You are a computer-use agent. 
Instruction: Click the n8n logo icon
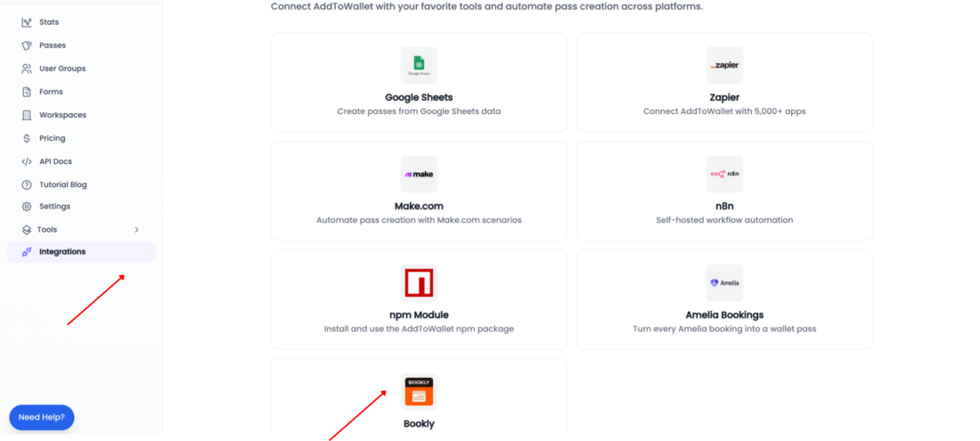[724, 174]
